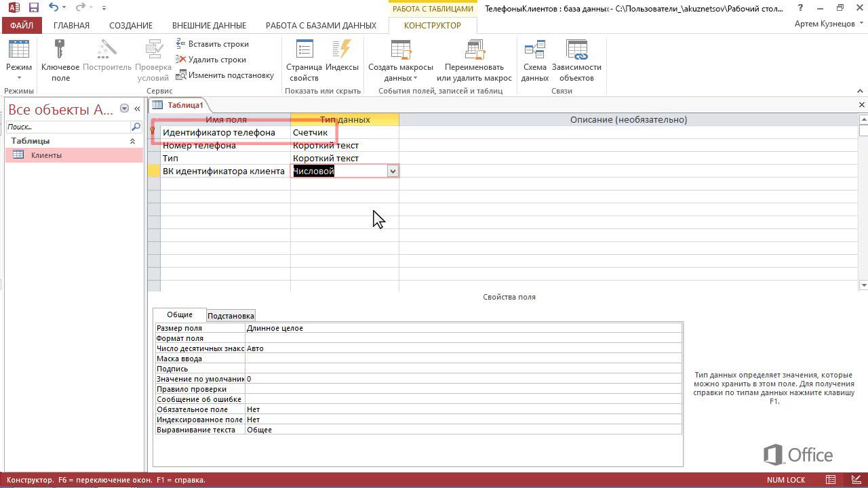Screen dimensions: 868x488
Task: Open the Артем Кузнецов account menu
Action: point(829,24)
